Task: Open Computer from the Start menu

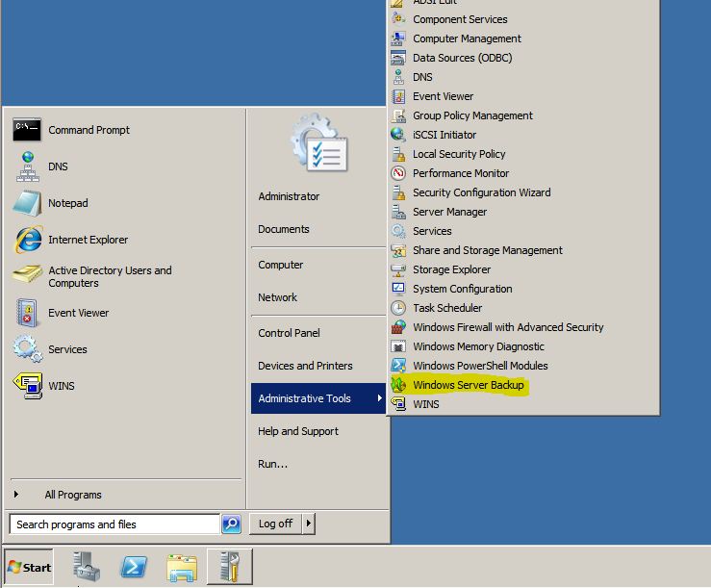Action: (x=280, y=265)
